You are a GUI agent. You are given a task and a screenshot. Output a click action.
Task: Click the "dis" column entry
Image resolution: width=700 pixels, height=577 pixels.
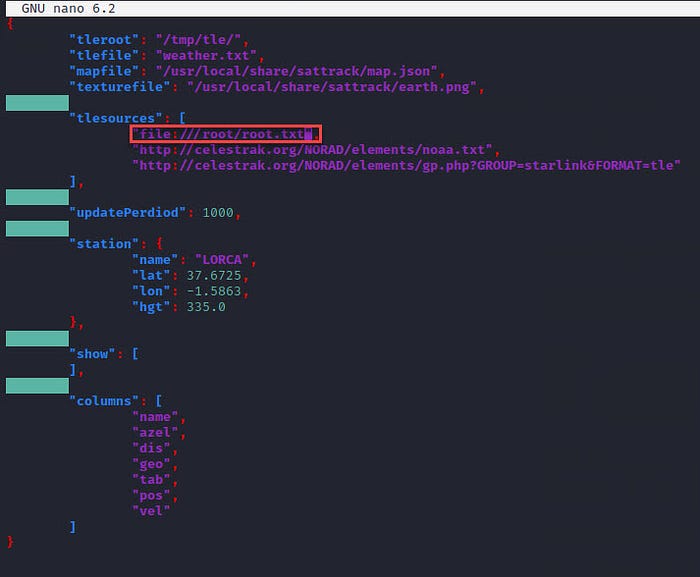(x=151, y=448)
